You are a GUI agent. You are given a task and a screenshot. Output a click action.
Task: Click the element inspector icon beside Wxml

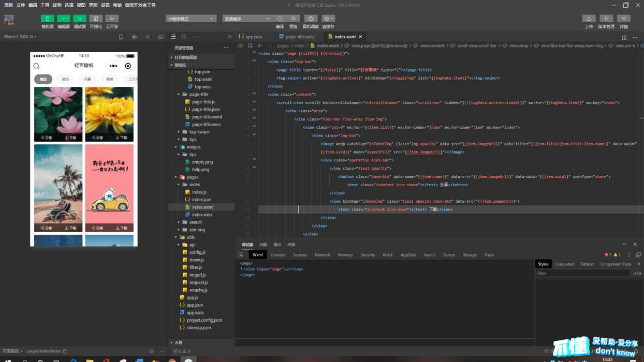pos(241,255)
